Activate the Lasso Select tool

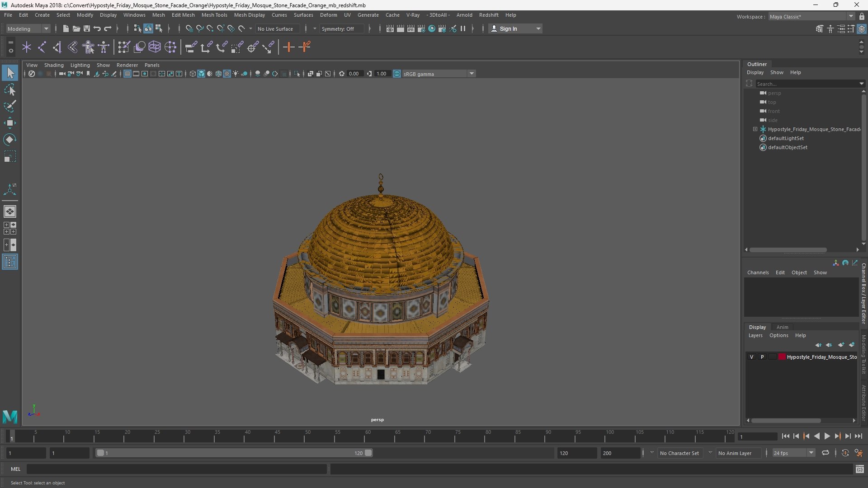10,89
